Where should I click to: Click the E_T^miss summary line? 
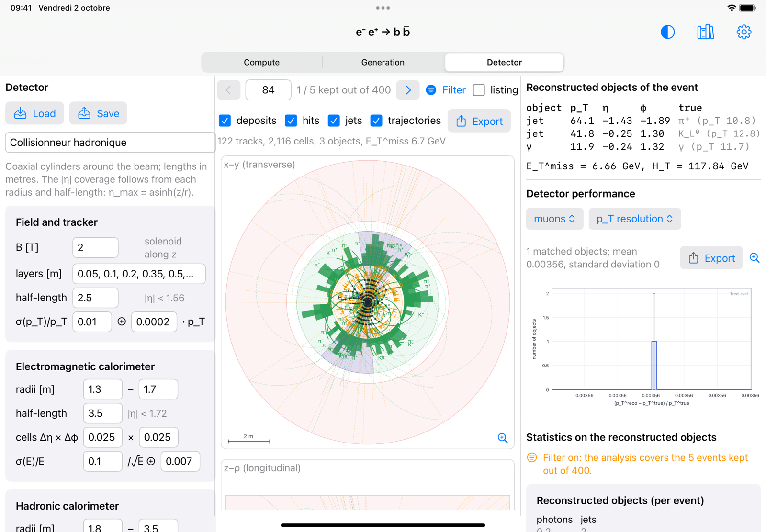[x=637, y=166]
